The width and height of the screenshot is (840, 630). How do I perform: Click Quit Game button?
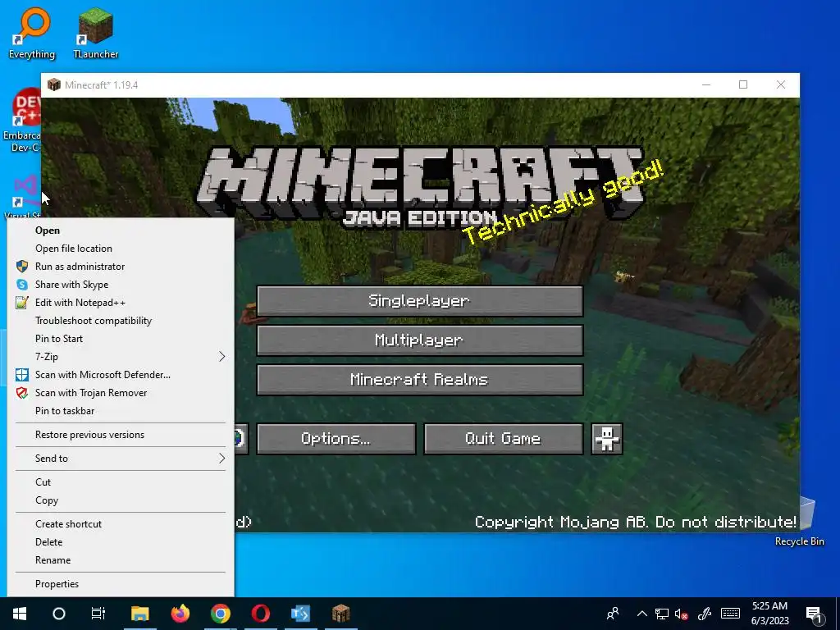504,439
